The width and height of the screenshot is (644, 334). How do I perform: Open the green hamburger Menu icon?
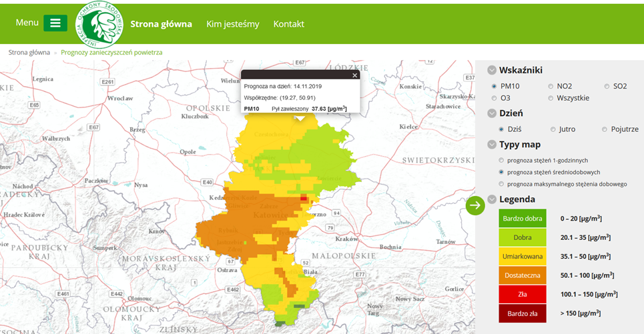click(55, 23)
